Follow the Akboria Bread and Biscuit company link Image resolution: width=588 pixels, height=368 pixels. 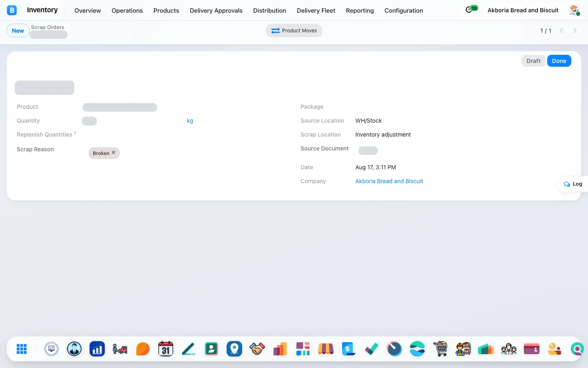389,181
